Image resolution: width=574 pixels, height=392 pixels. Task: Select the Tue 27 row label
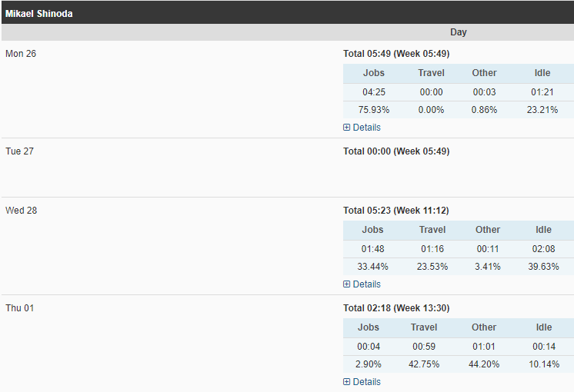(19, 151)
